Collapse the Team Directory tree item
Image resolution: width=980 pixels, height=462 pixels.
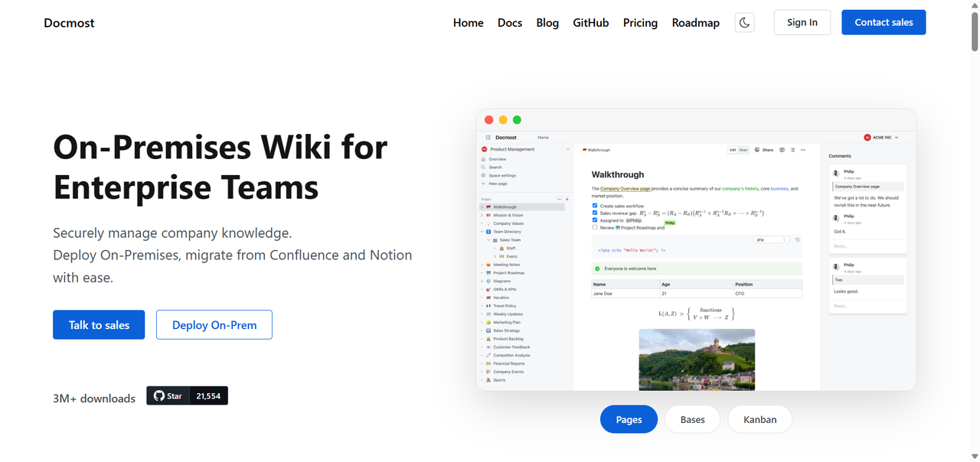(482, 232)
